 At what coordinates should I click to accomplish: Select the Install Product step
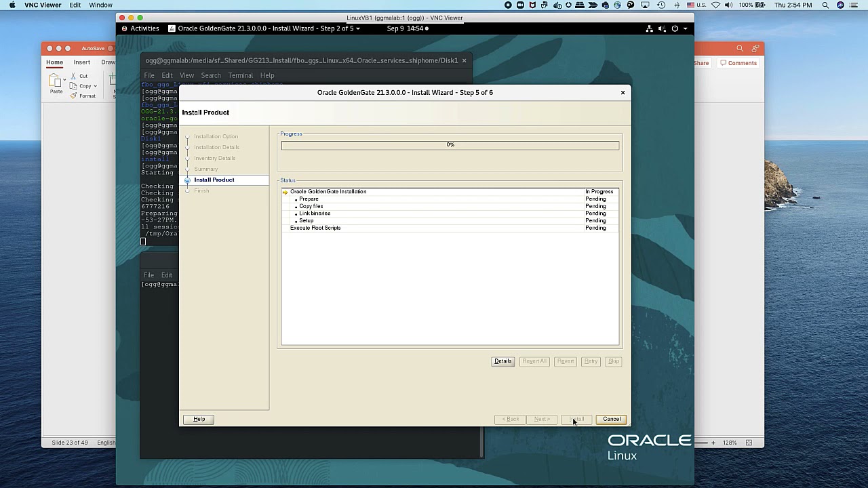tap(214, 180)
